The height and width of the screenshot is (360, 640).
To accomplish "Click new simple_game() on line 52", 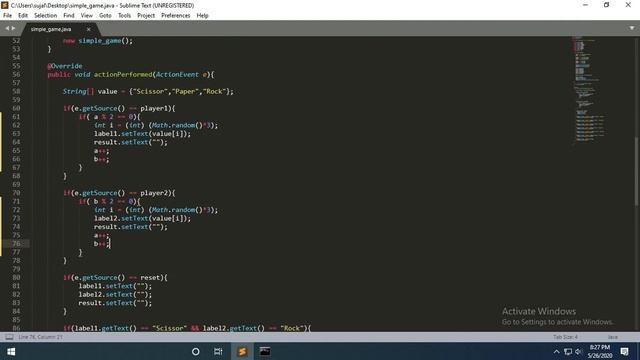I will click(98, 41).
